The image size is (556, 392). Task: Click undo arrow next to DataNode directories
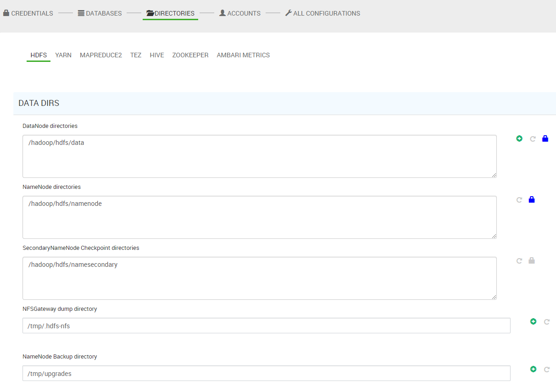[x=533, y=139]
